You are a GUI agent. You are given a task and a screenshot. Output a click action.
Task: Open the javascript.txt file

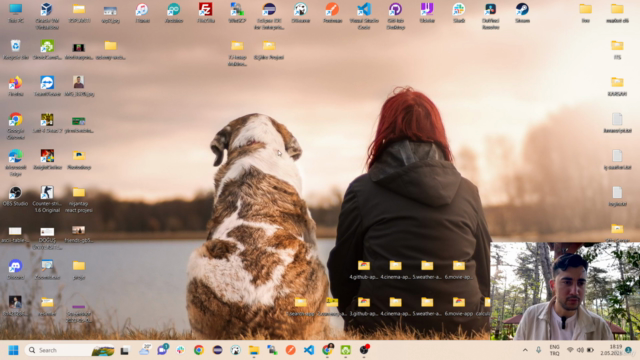(x=617, y=123)
